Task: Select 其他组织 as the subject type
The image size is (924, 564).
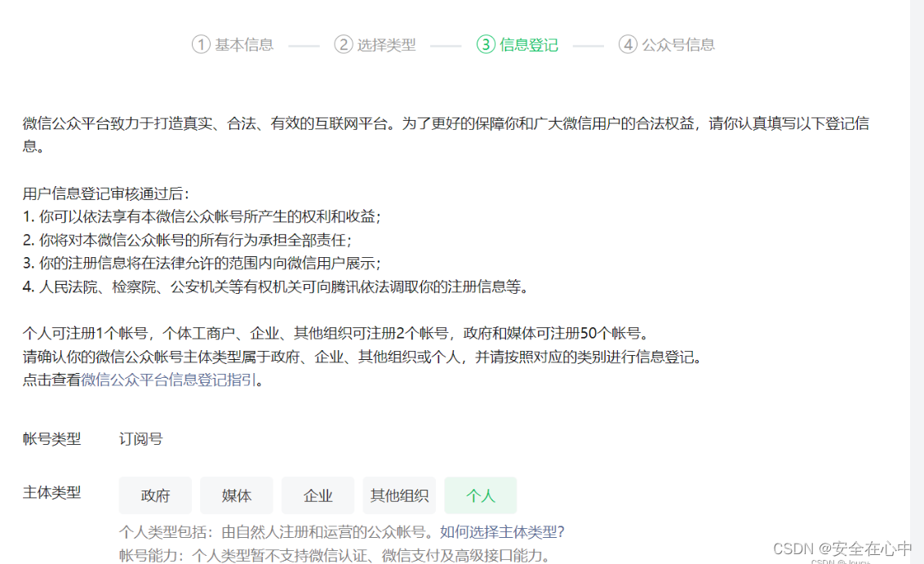Action: (399, 495)
